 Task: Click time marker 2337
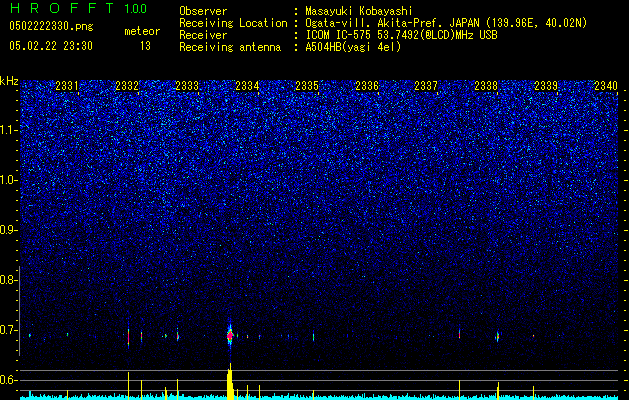point(426,86)
